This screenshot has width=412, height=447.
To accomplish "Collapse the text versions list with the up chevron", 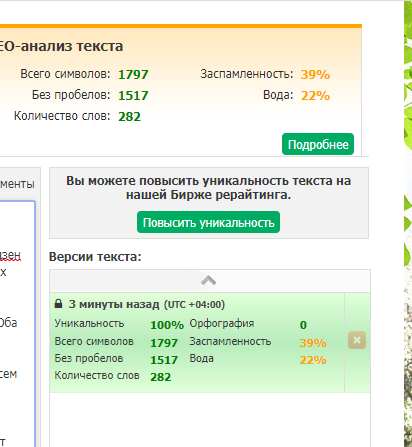I will [x=208, y=281].
